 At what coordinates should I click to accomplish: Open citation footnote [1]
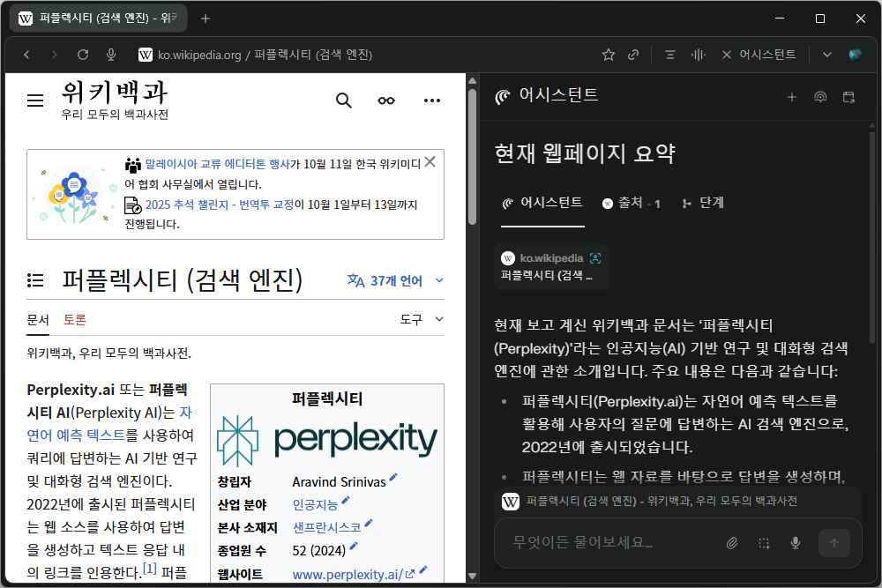(x=150, y=569)
